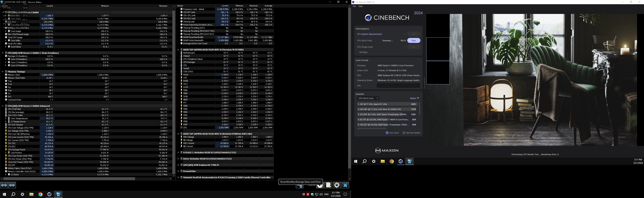
Task: Toggle Your Score ranking filter
Action: 392,133
